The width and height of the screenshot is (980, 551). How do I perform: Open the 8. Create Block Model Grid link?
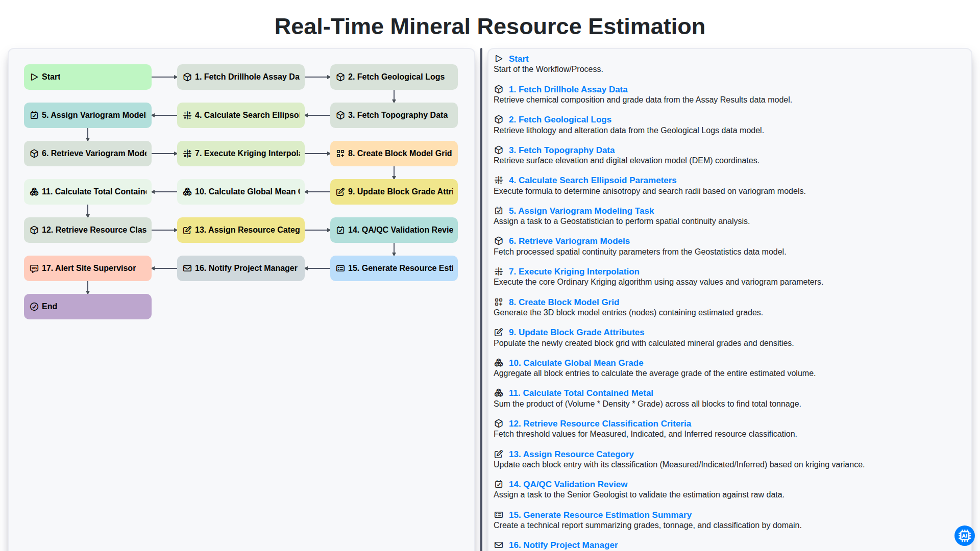(564, 302)
